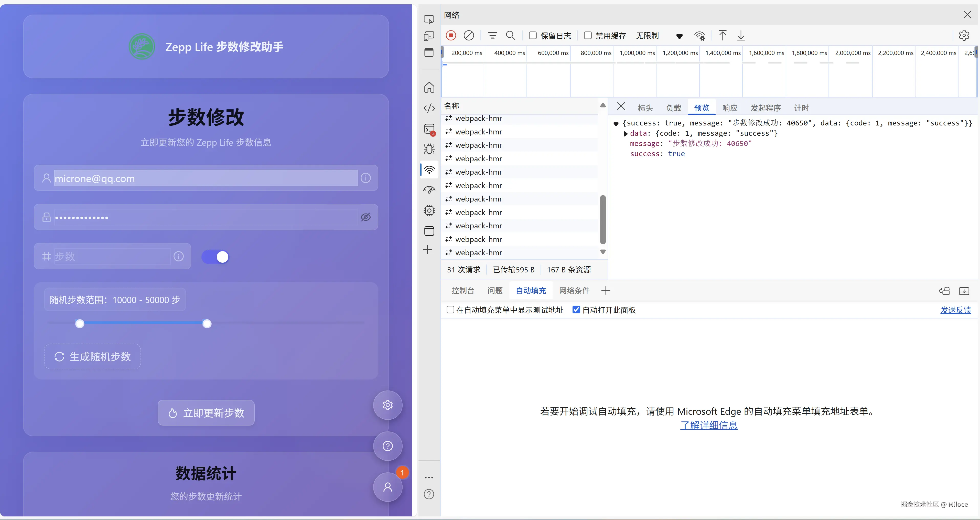Stop recording network log
980x520 pixels.
(x=451, y=35)
